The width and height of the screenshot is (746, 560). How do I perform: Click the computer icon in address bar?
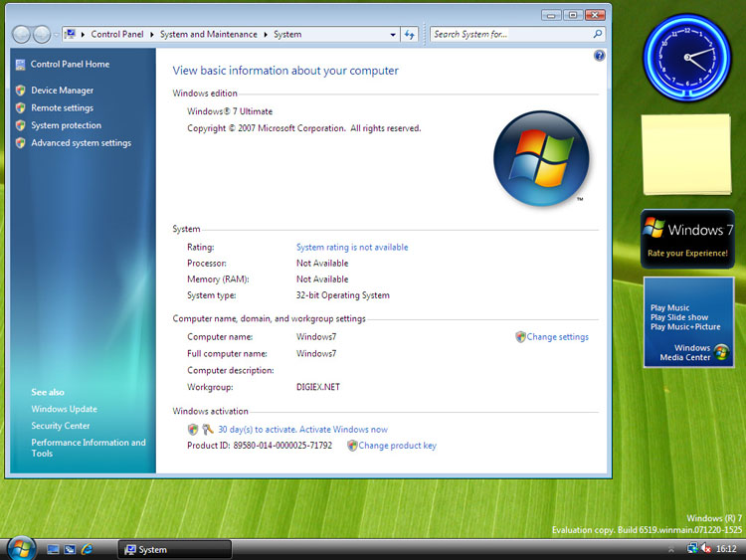tap(71, 34)
